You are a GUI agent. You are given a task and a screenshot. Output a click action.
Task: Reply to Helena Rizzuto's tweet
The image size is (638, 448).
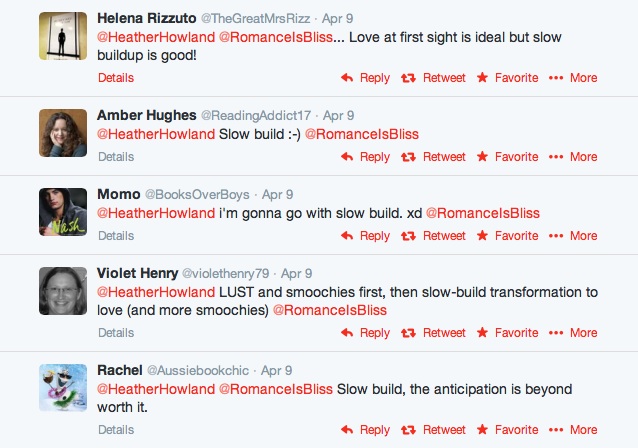[x=365, y=77]
